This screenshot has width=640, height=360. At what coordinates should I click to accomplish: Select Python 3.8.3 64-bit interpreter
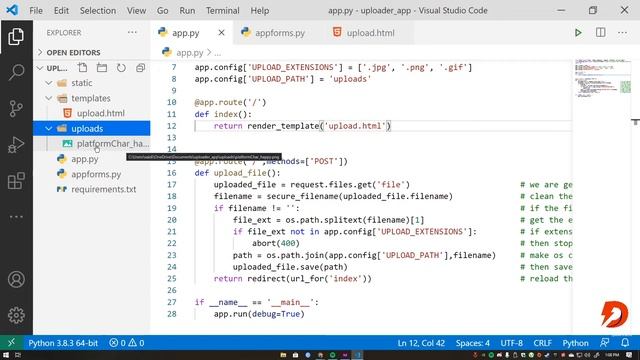63,343
